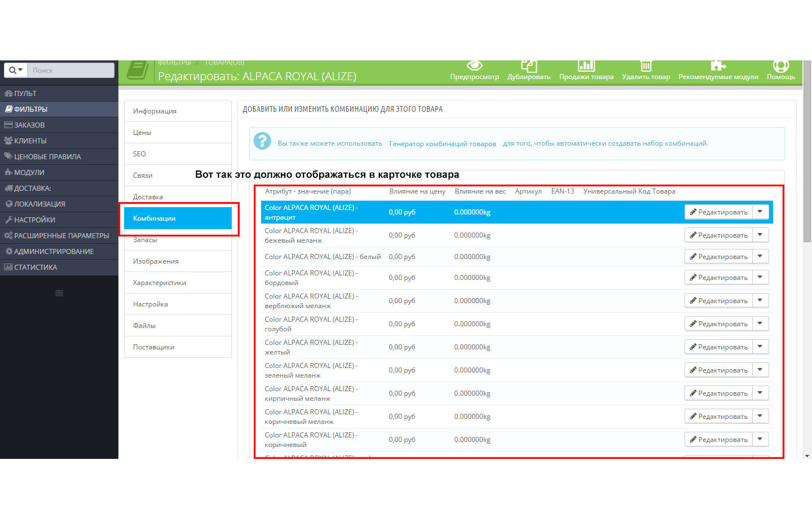Select the 'Color ALPACA ROYAL (ALIZE) - белый' cell
The width and height of the screenshot is (812, 508).
pos(323,257)
